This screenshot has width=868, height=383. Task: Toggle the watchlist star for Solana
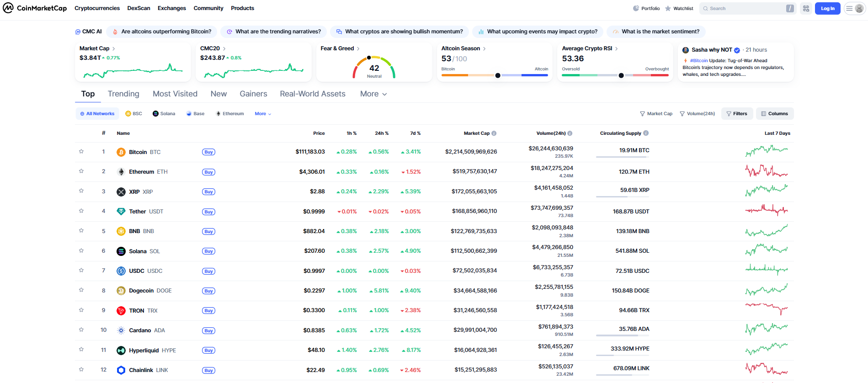[81, 251]
